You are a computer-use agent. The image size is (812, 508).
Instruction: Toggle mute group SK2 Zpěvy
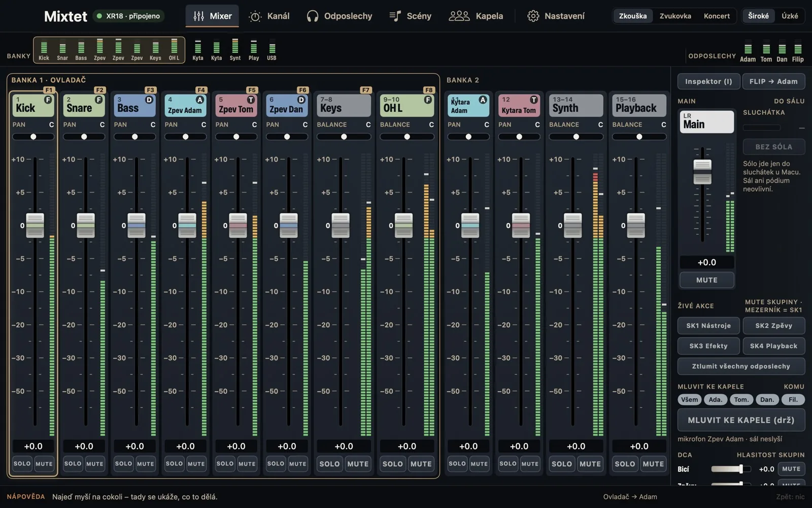773,326
